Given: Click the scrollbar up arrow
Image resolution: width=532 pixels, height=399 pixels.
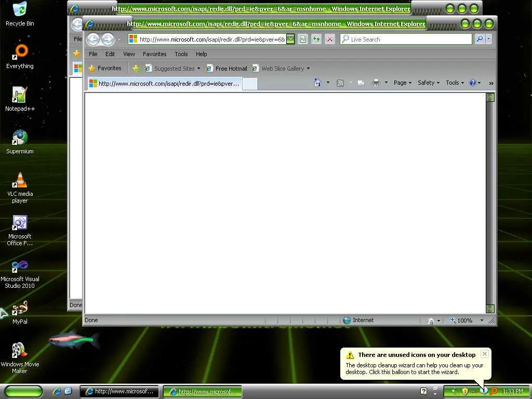Looking at the screenshot, I should 490,98.
